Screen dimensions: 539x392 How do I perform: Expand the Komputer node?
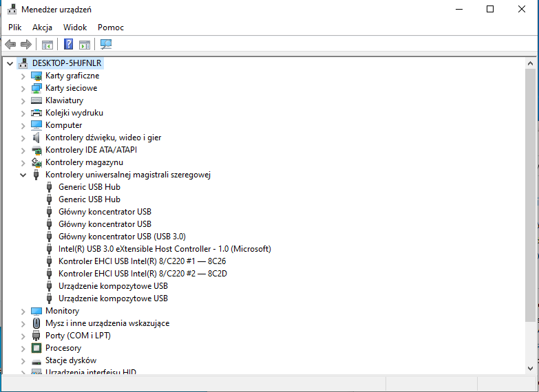(x=23, y=126)
